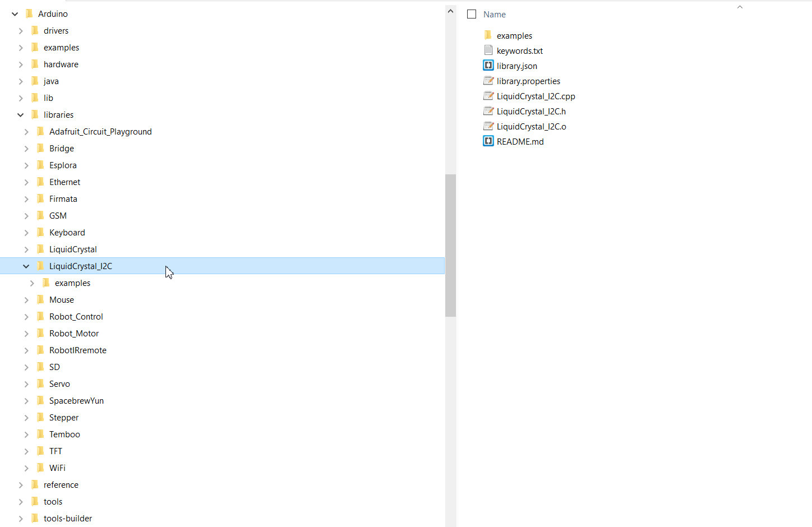Expand the Robot_Control folder node

pos(26,317)
